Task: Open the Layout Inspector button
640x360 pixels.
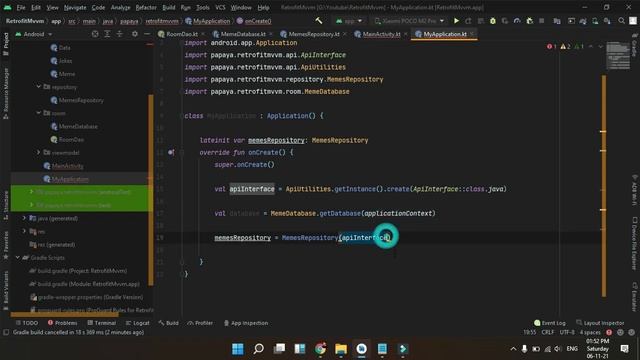Action: coord(600,323)
